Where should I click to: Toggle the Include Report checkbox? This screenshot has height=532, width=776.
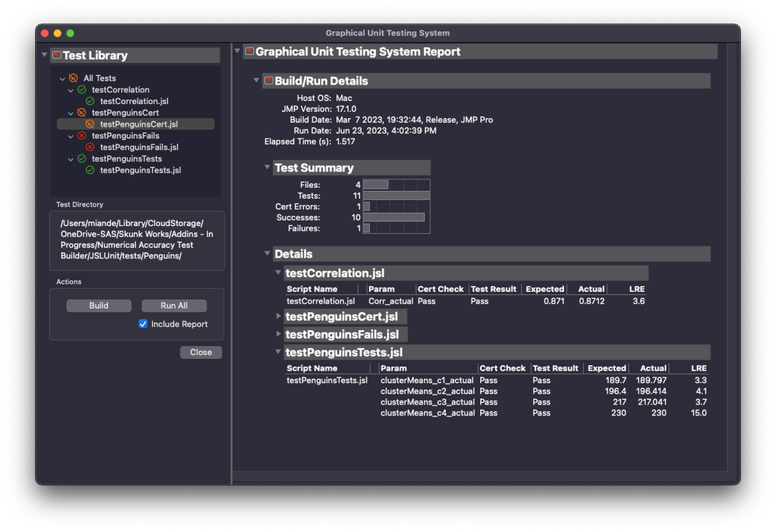coord(143,324)
